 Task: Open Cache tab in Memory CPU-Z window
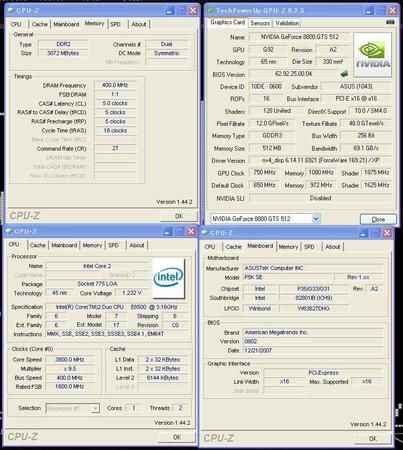[x=40, y=24]
